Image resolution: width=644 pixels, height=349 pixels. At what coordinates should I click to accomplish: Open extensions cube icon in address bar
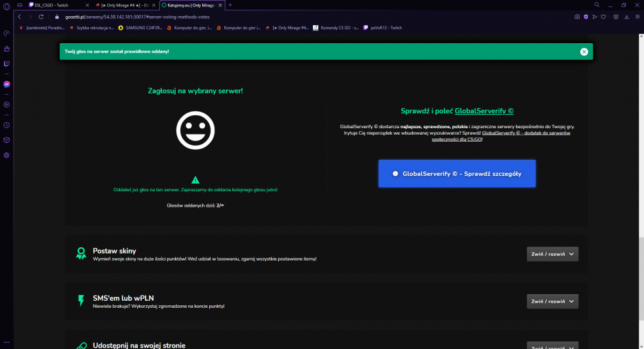coord(616,17)
